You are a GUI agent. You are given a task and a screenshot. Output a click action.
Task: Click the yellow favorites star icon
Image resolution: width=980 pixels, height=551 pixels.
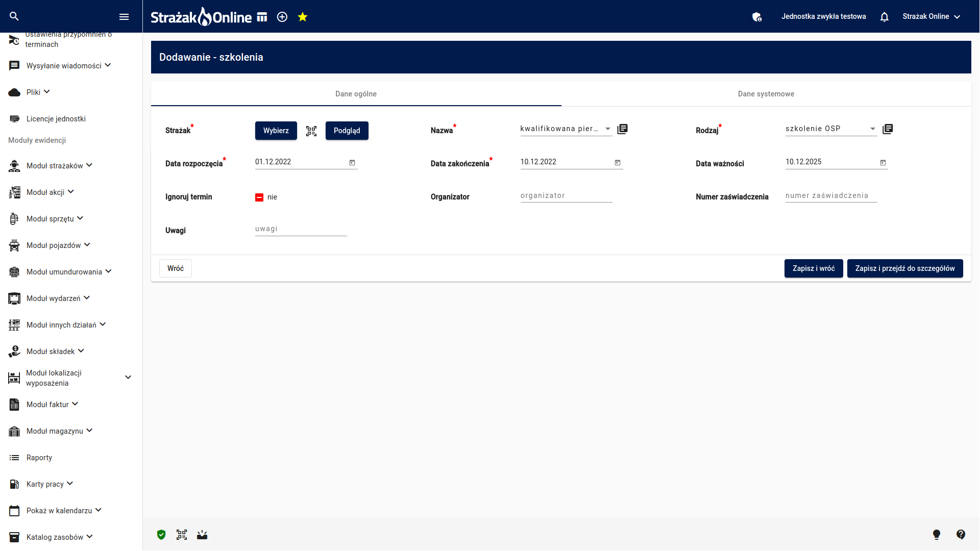click(x=303, y=17)
